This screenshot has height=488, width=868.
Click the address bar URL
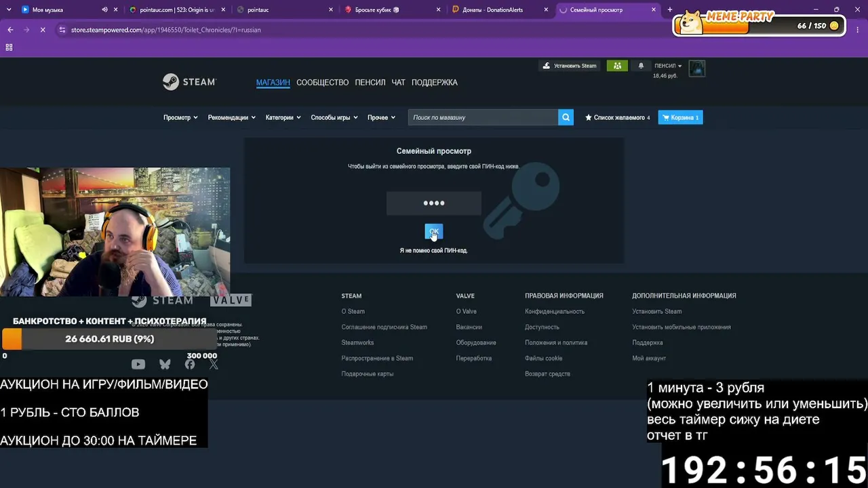[166, 30]
